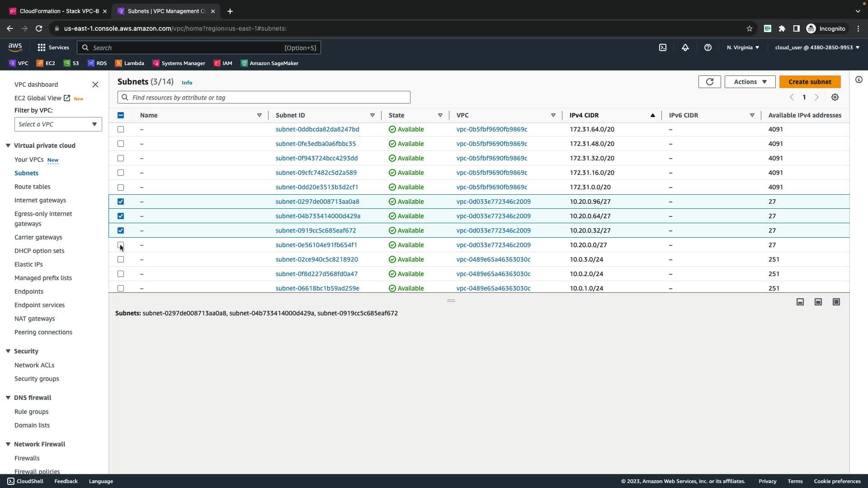
Task: Refresh the subnets list
Action: tap(709, 82)
